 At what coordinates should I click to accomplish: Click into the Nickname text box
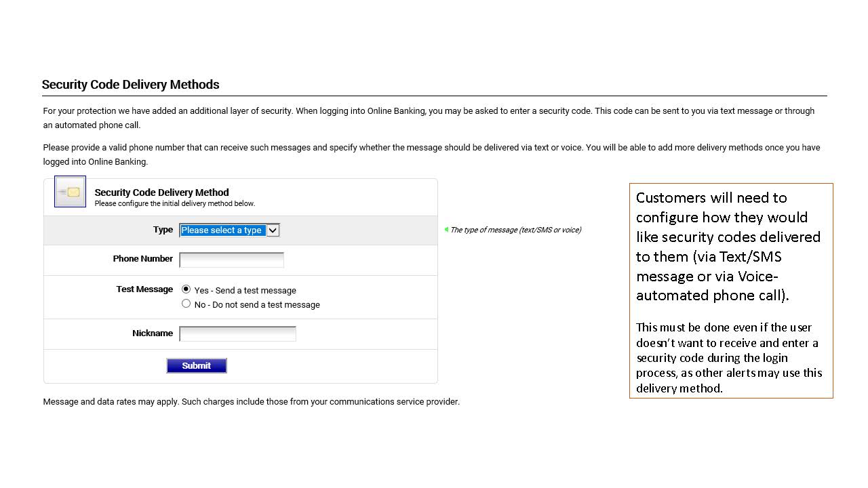coord(237,333)
